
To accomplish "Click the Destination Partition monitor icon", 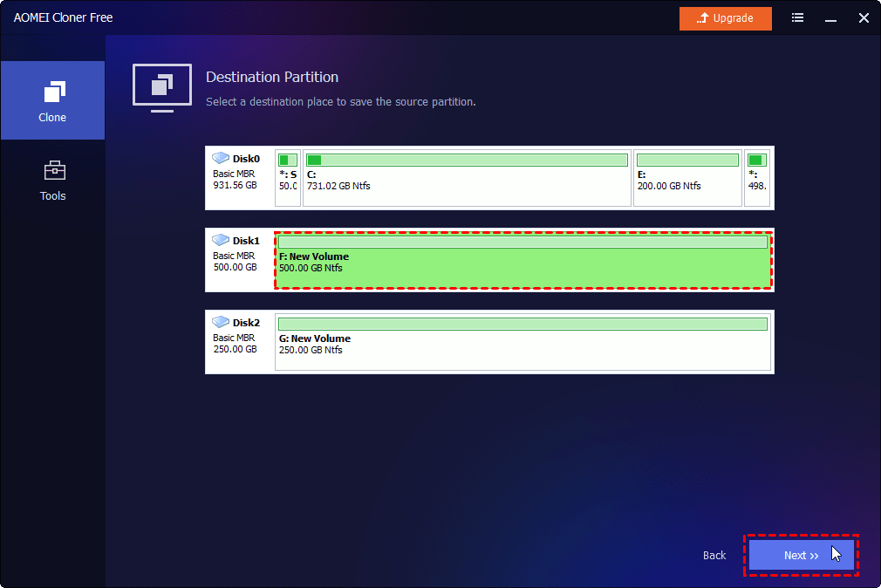I will tap(161, 86).
